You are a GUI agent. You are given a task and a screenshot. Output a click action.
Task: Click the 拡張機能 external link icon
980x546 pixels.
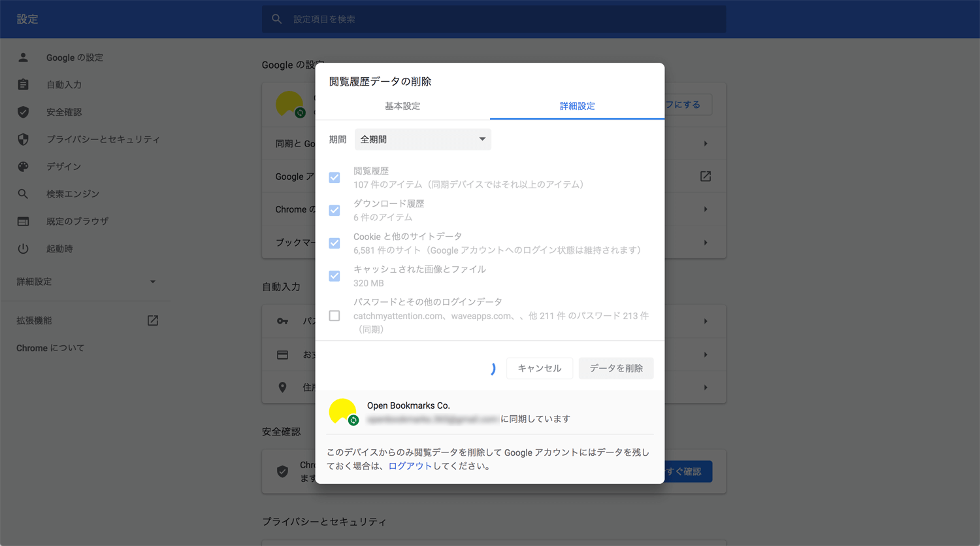(153, 320)
